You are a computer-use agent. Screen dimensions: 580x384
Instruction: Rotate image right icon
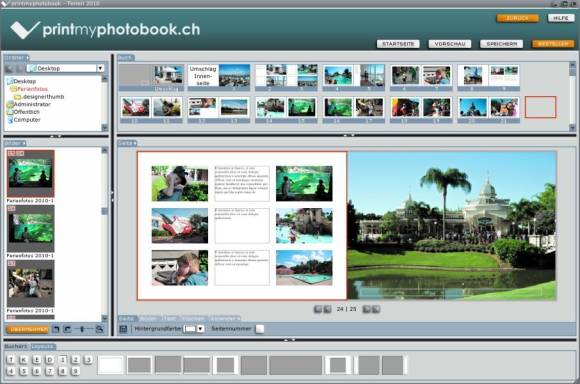[x=67, y=329]
